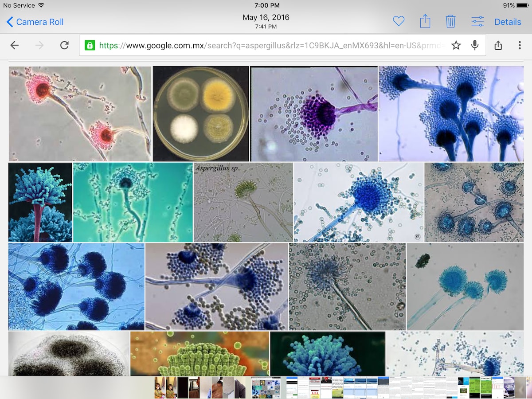Open the purple-stained conidial head image
This screenshot has width=532, height=399.
coord(314,113)
